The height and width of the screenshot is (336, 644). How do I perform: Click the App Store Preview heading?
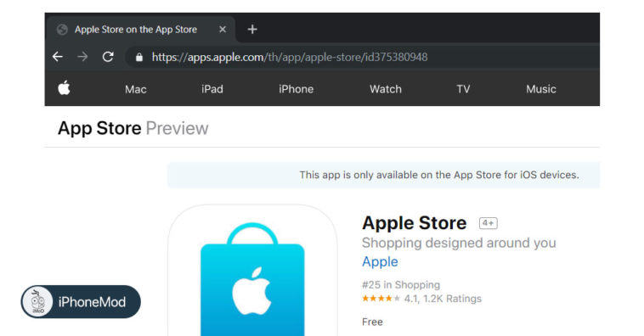tap(133, 128)
